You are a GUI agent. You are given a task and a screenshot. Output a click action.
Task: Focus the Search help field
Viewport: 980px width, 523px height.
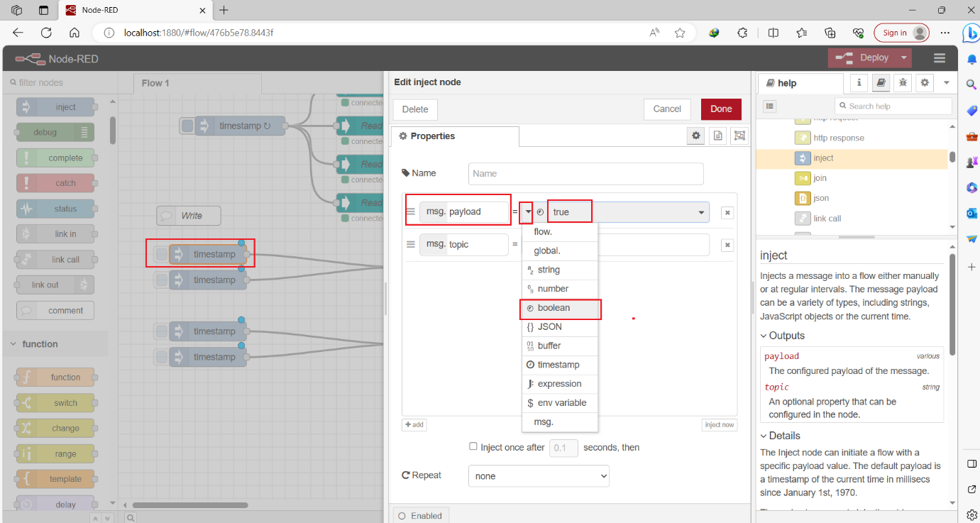[x=893, y=106]
